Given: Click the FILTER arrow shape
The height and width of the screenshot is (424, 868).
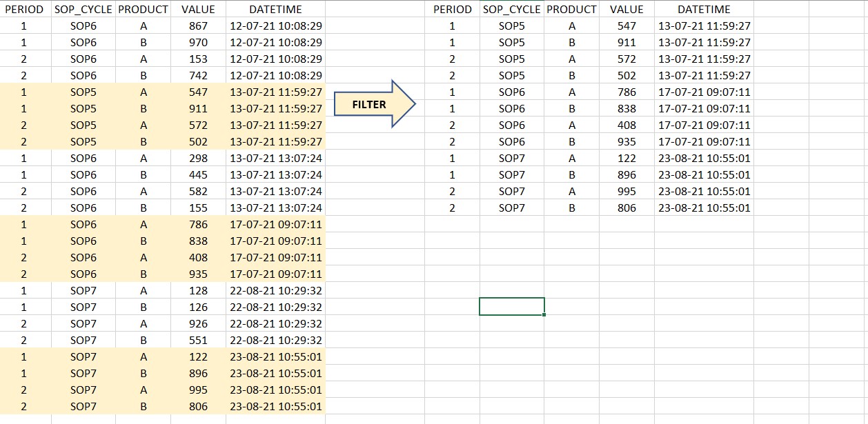Looking at the screenshot, I should 375,104.
